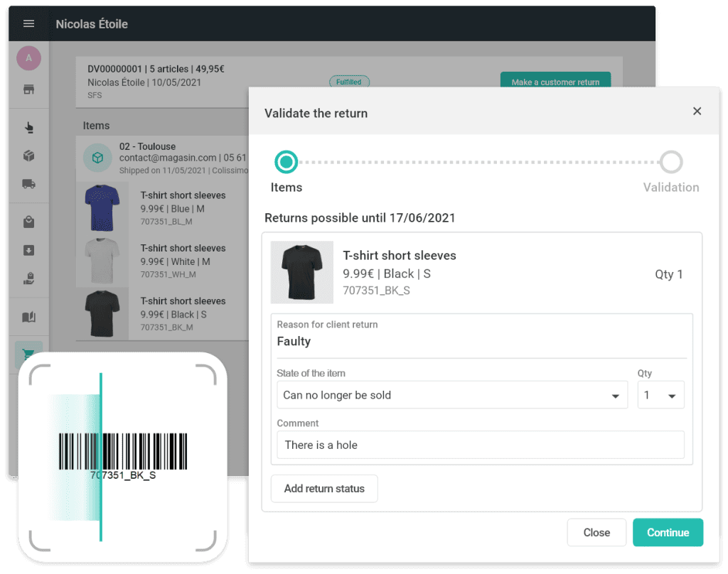
Task: Click the barcode 707351_BK_S in scanner
Action: 123,456
